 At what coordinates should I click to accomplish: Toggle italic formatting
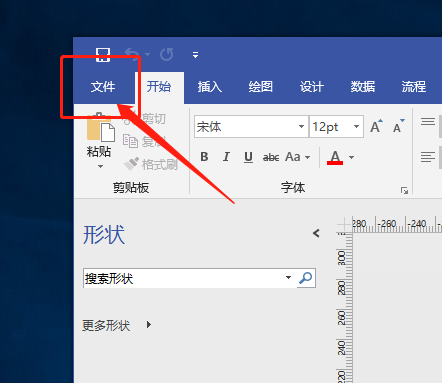click(226, 157)
